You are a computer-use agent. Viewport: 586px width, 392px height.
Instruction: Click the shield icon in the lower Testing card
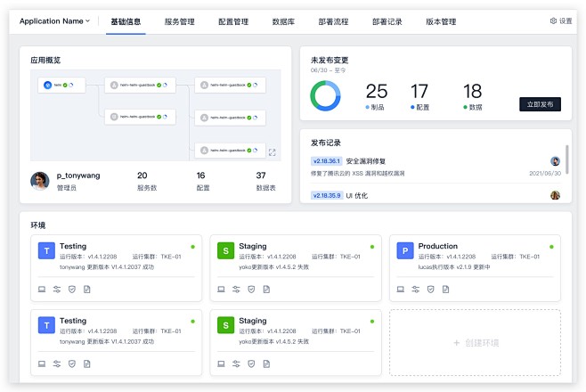click(71, 363)
